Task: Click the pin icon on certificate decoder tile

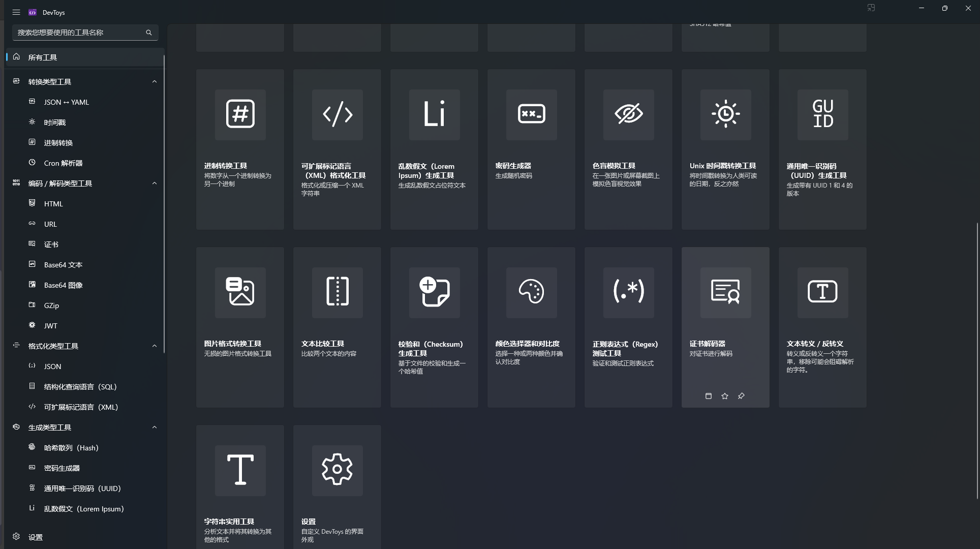Action: (741, 396)
